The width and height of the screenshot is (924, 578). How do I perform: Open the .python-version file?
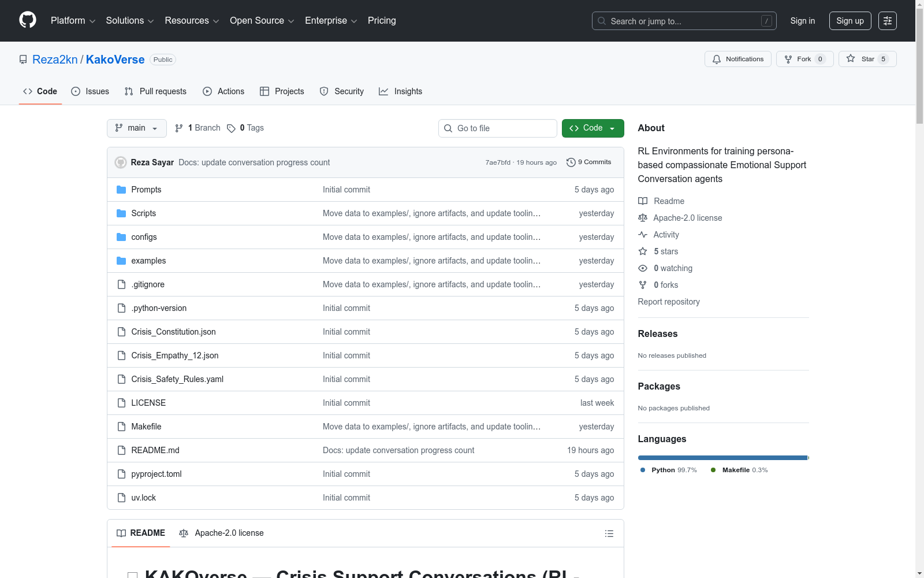pyautogui.click(x=159, y=308)
